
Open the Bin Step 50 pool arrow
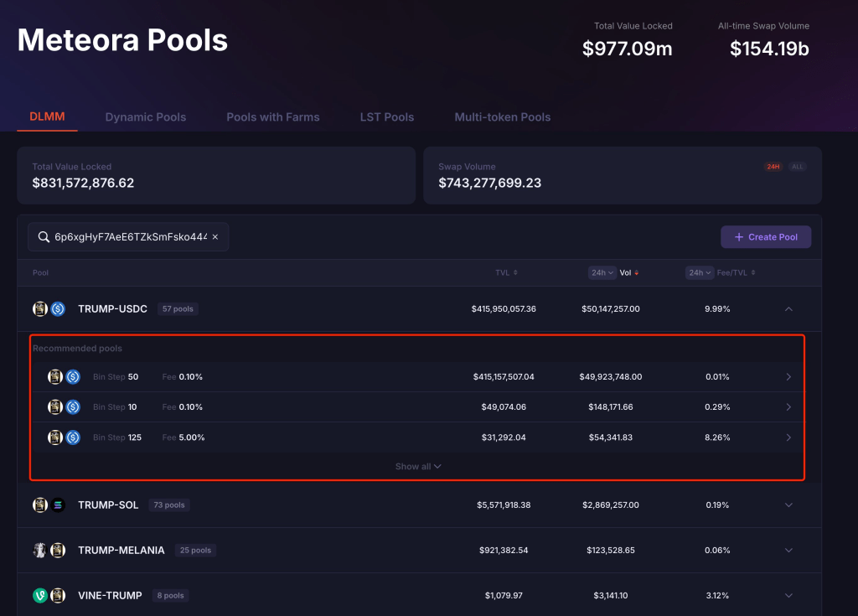point(788,377)
